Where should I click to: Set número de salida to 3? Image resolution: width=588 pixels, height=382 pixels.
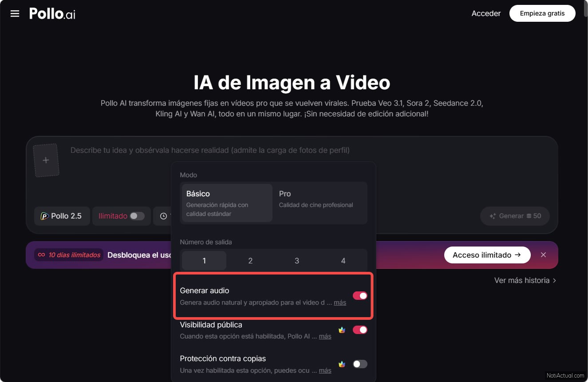pyautogui.click(x=297, y=261)
